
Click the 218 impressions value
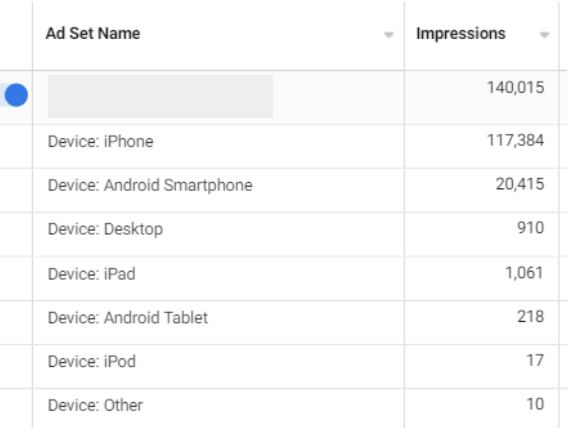coord(531,317)
